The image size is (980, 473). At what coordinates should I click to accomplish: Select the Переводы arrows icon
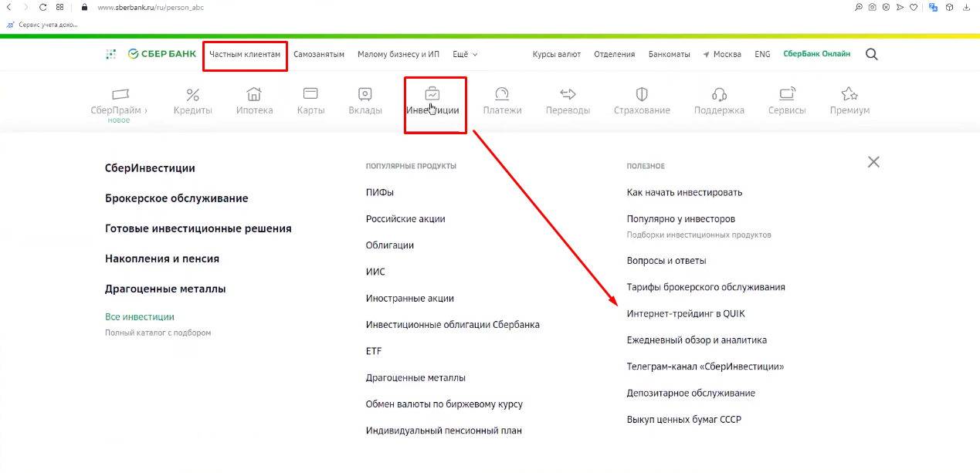(x=568, y=94)
